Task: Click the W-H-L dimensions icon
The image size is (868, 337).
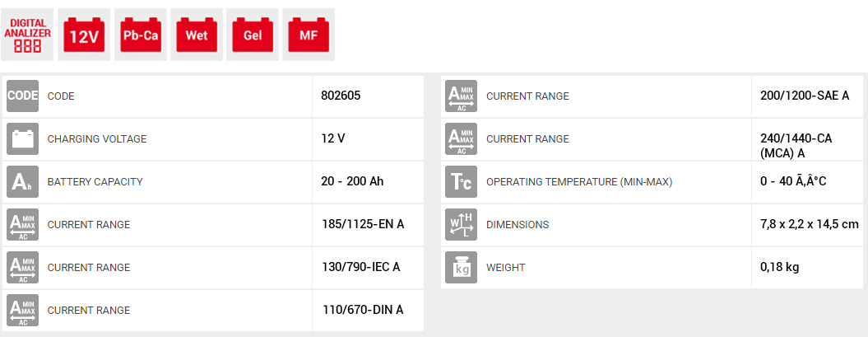Action: (x=461, y=224)
